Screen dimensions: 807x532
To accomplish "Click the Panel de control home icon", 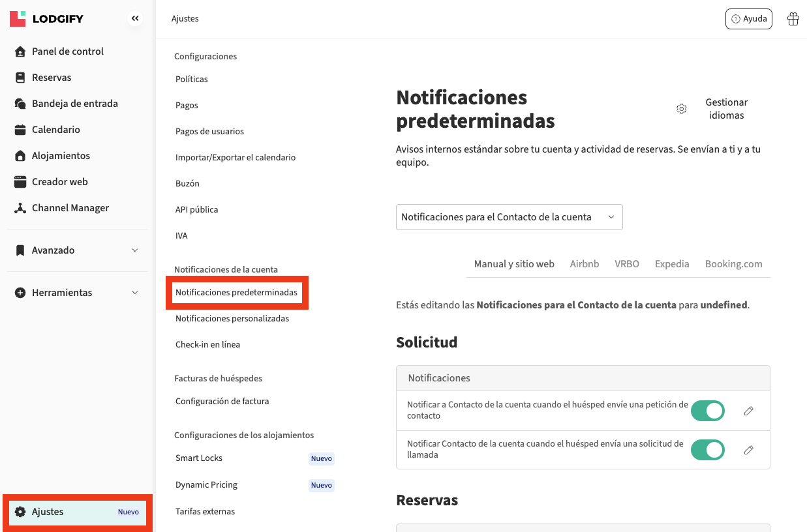I will click(x=20, y=52).
